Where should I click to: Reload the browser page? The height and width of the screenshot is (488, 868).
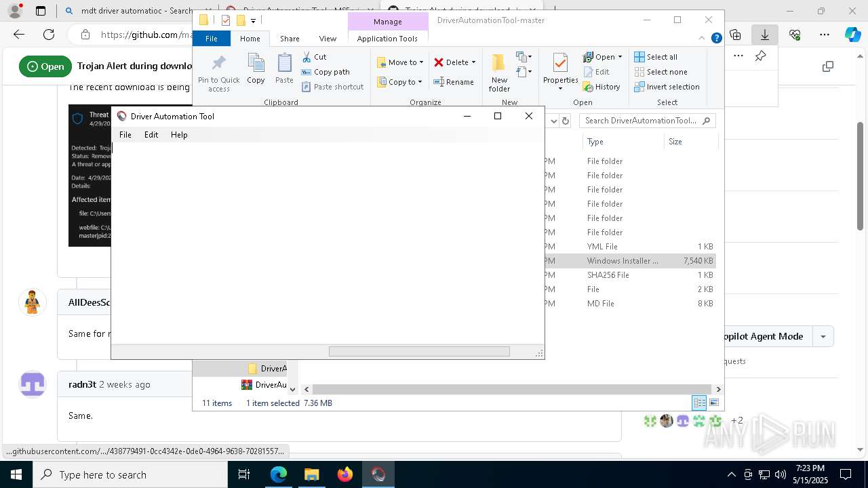point(49,35)
